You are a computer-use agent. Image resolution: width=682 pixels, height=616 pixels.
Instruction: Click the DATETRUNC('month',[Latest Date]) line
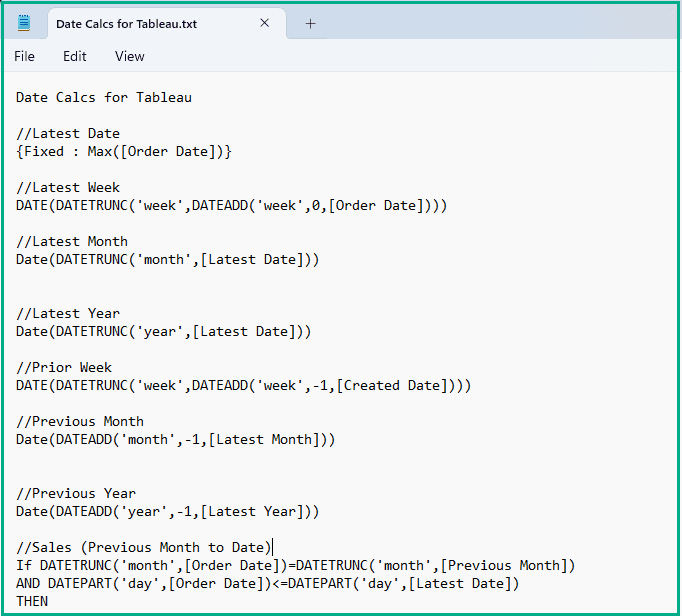coord(168,260)
